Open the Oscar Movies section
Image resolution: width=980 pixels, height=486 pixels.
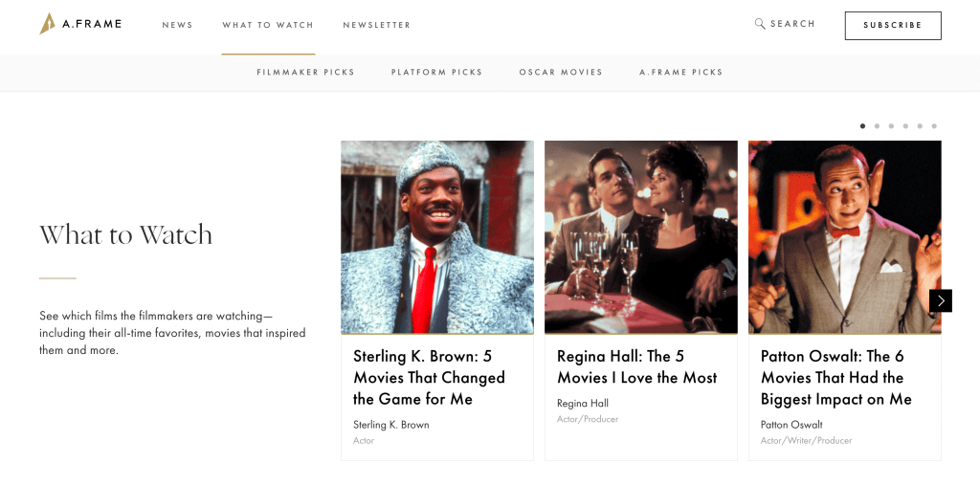click(561, 73)
